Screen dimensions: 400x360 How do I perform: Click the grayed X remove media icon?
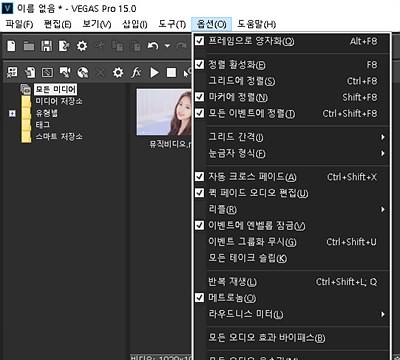click(100, 72)
